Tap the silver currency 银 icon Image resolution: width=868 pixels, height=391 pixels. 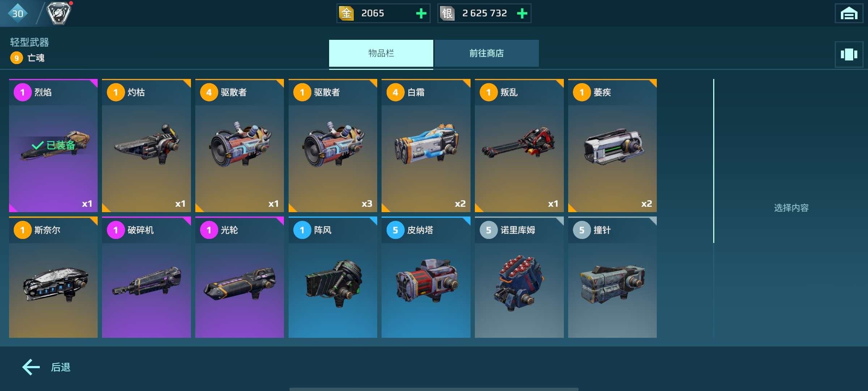pos(447,13)
